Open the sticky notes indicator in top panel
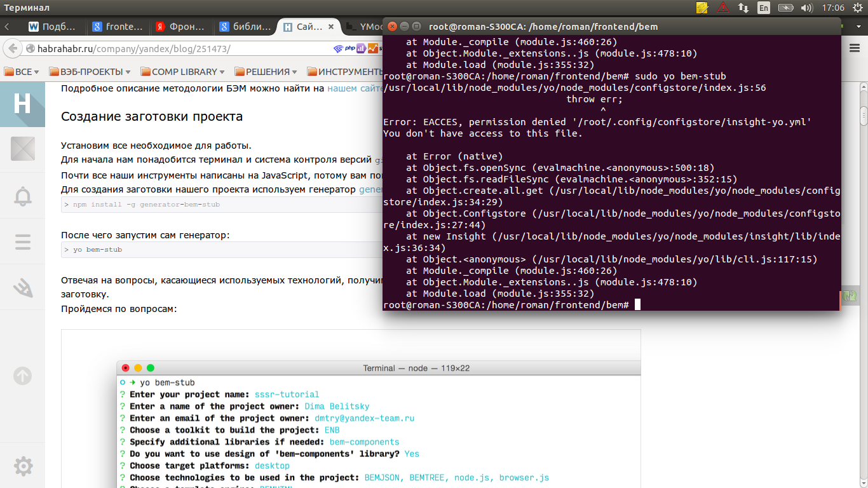This screenshot has width=868, height=488. (x=702, y=8)
